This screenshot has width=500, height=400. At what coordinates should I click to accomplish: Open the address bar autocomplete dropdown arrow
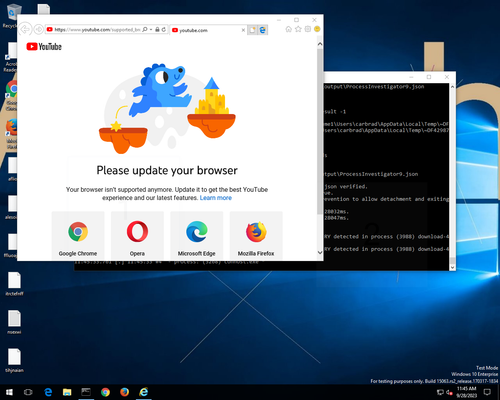tap(151, 30)
